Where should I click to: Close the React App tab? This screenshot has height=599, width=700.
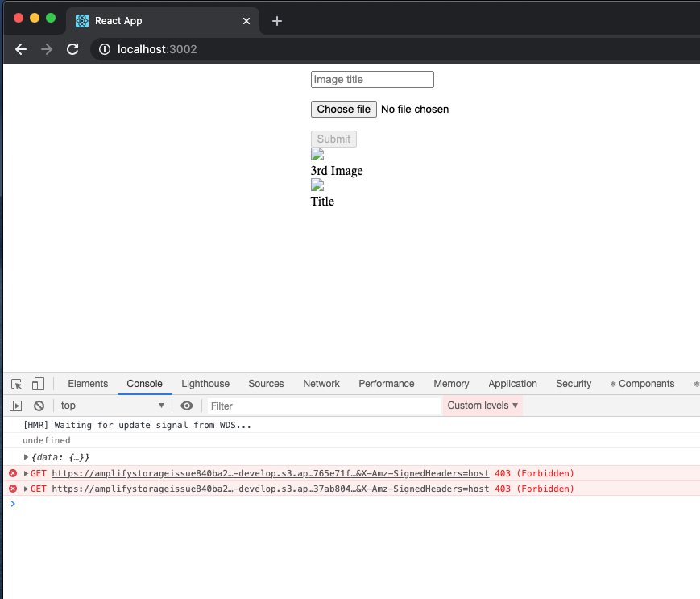pos(246,21)
